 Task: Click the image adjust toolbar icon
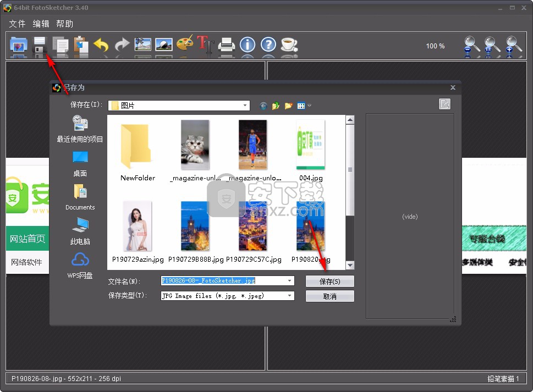tap(164, 45)
